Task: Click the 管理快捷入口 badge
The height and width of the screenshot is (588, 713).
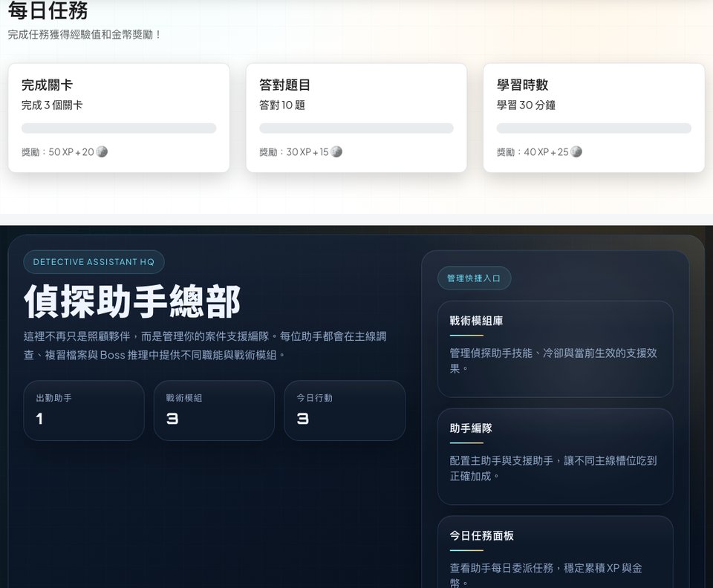Action: (475, 278)
